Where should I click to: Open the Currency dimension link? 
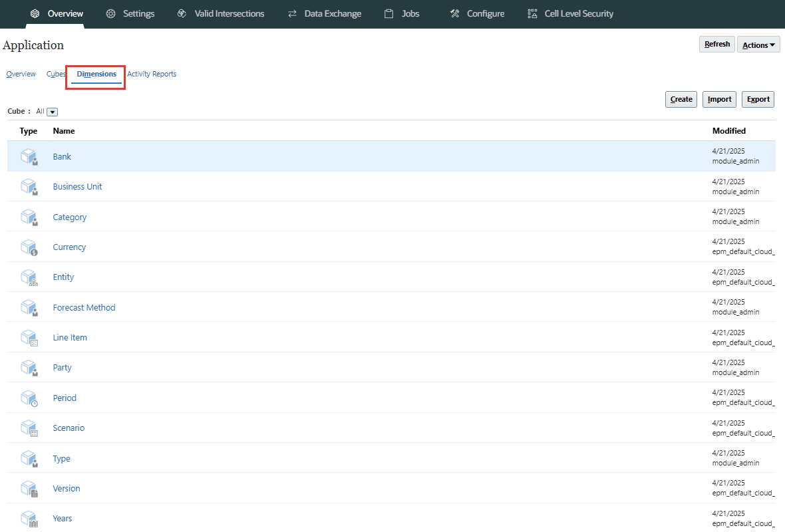(70, 247)
